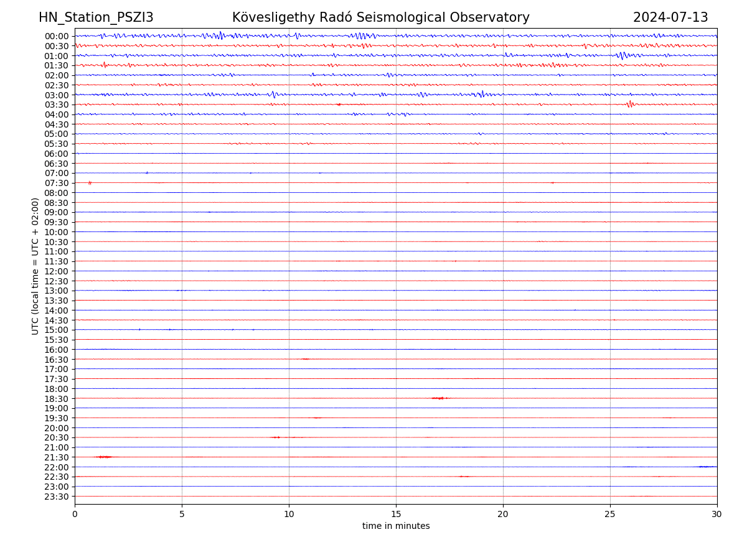Click the 0 tick on minutes axis
Viewport: 747px width, 560px height.
75,514
